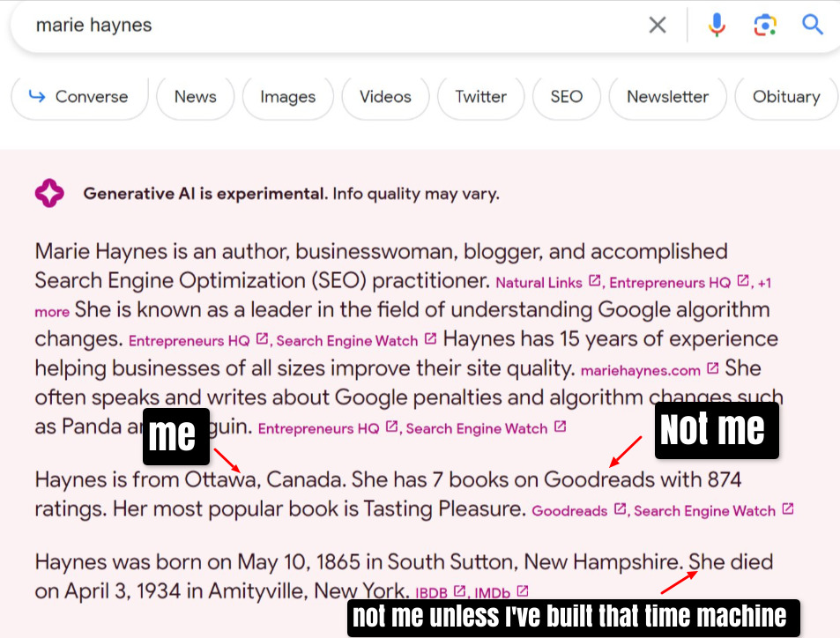Select the Converse filter chip
This screenshot has height=638, width=840.
(x=79, y=97)
